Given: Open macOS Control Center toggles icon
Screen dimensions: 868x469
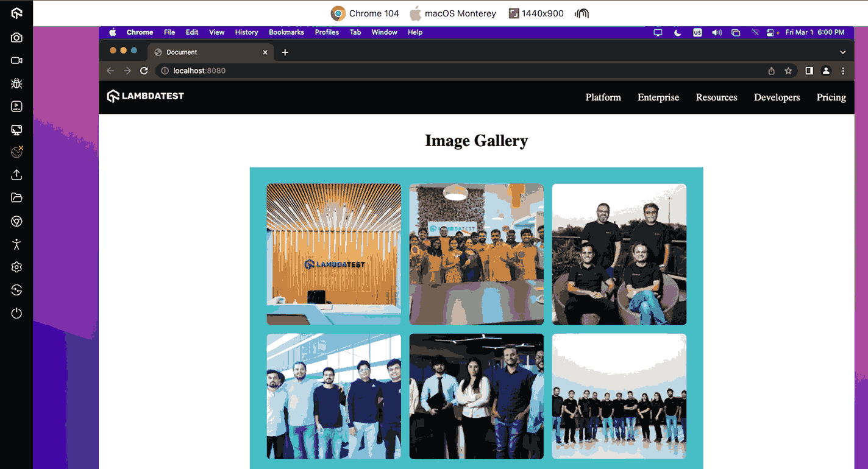Looking at the screenshot, I should pos(771,33).
